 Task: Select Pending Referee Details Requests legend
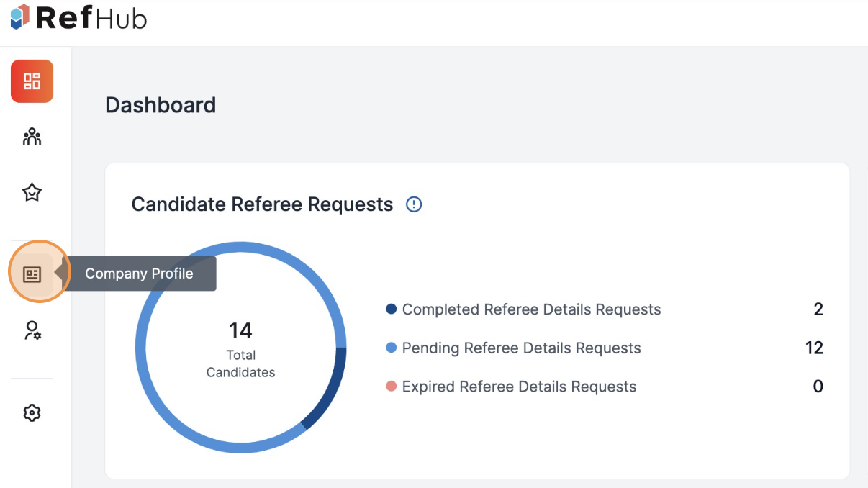521,348
